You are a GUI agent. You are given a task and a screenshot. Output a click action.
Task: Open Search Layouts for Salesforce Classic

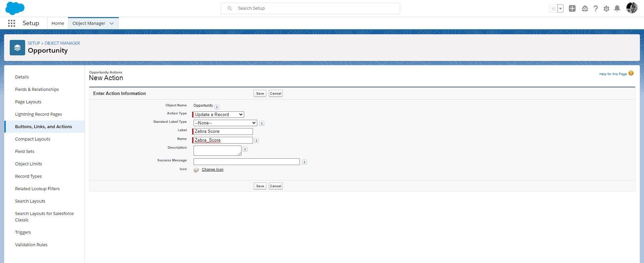pos(45,217)
